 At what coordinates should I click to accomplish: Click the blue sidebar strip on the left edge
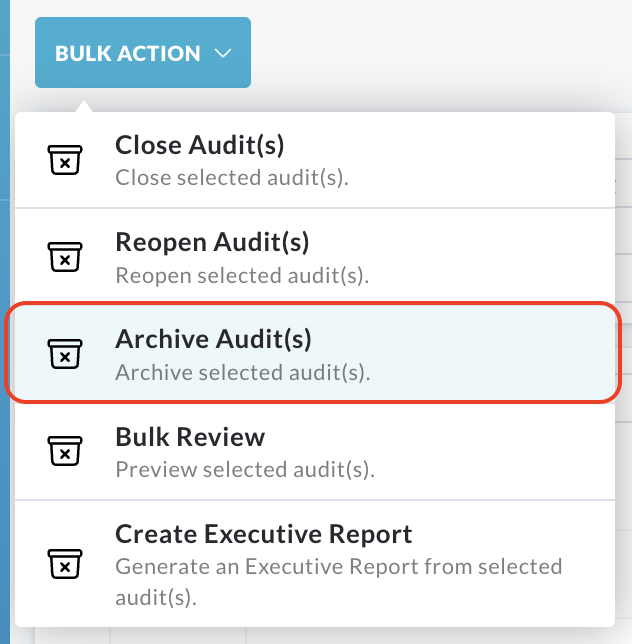point(5,322)
